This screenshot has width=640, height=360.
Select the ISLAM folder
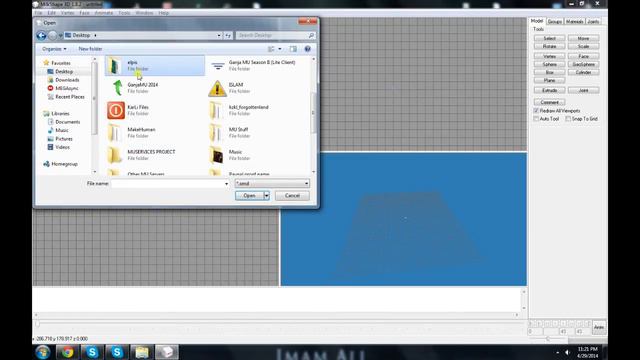click(257, 88)
